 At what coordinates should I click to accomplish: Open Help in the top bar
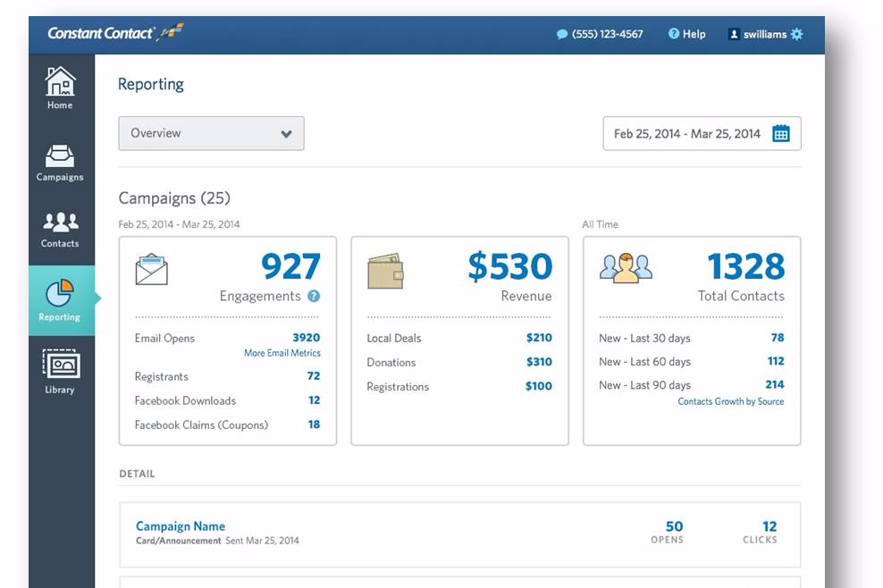point(686,34)
